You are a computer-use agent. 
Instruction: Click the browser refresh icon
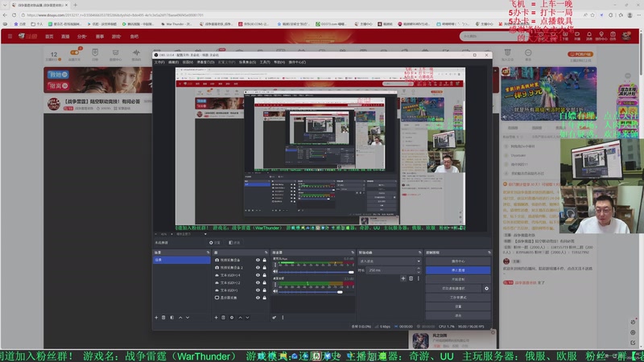click(14, 14)
